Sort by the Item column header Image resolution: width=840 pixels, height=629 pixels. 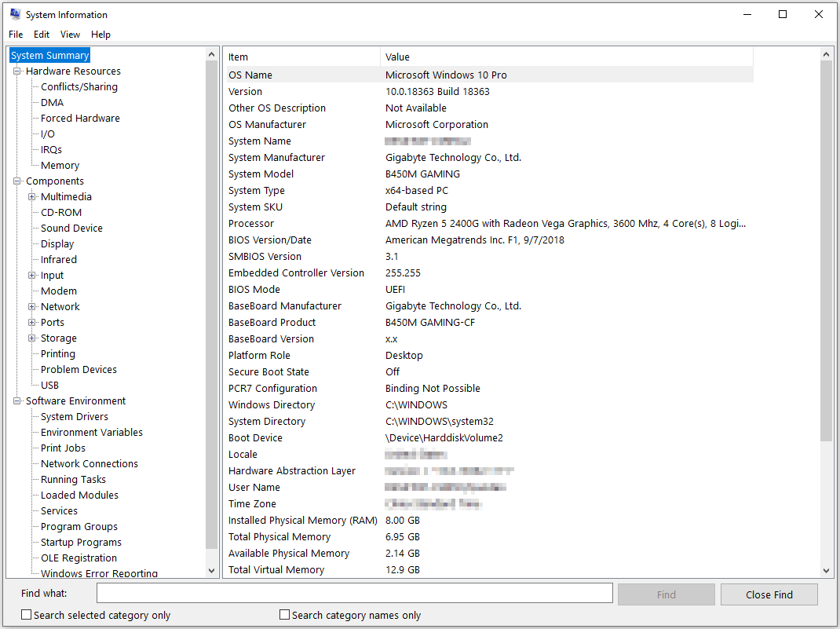pos(301,57)
